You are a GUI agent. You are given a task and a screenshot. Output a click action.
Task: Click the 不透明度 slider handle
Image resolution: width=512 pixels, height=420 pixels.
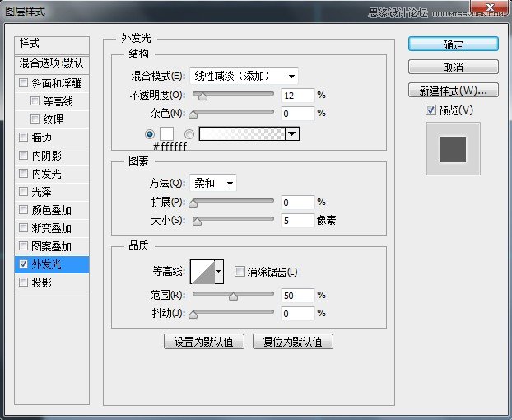coord(202,96)
